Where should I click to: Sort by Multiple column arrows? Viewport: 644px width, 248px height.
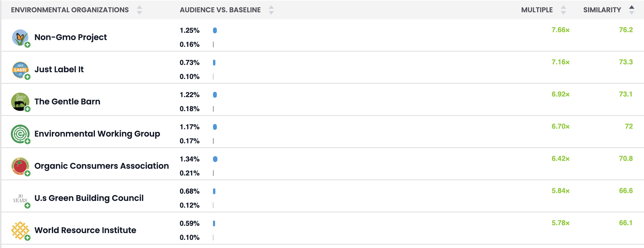(563, 10)
